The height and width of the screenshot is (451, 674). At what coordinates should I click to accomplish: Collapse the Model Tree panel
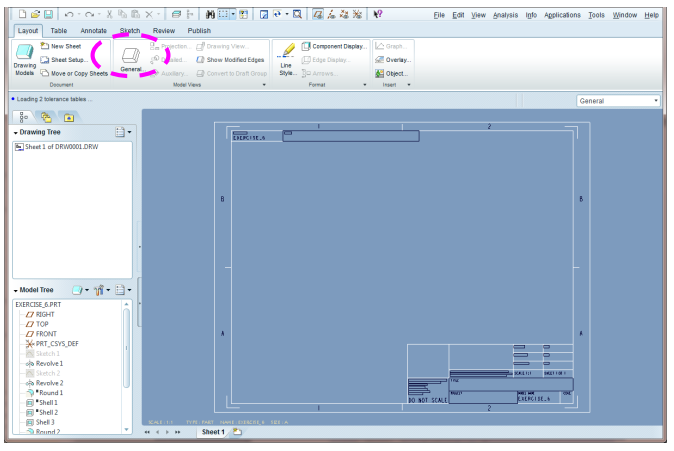tap(16, 289)
